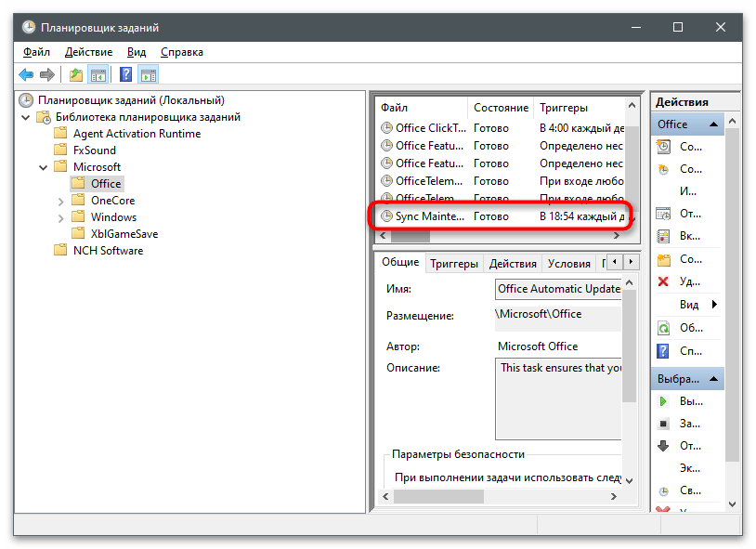This screenshot has height=549, width=756.
Task: Click the clock icon of Планировщик заданий (Локальный)
Action: (x=26, y=100)
